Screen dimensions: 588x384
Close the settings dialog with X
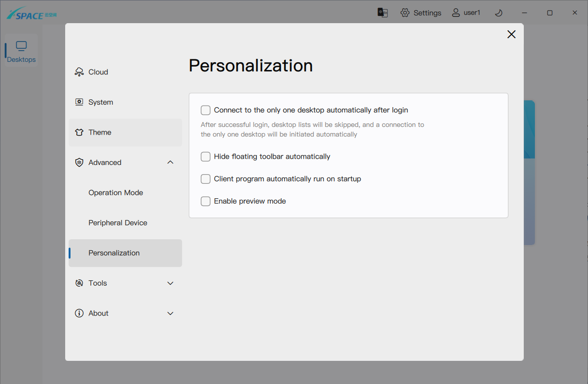511,34
